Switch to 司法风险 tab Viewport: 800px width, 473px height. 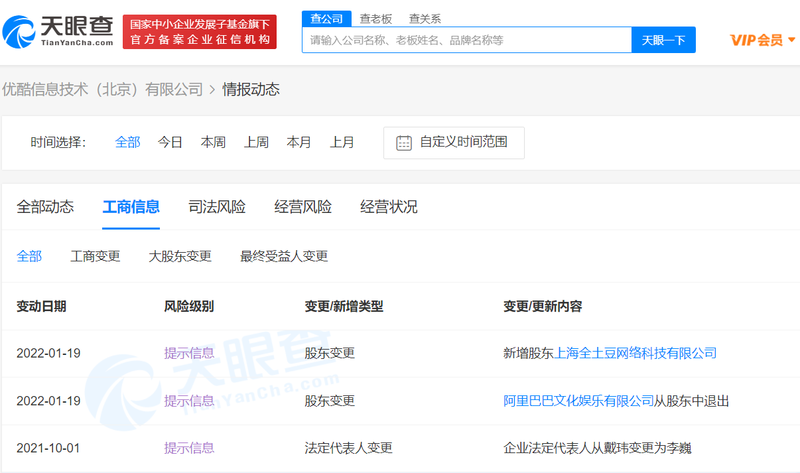(x=217, y=207)
